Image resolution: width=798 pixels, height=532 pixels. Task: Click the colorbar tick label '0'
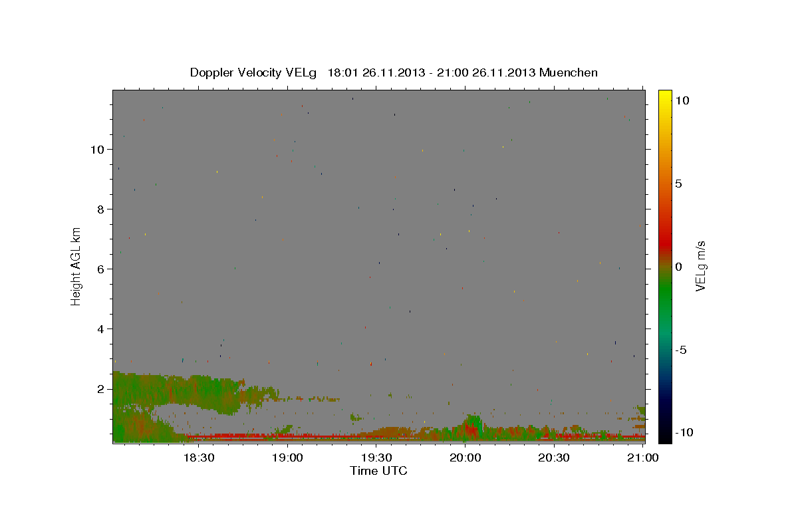(x=678, y=267)
